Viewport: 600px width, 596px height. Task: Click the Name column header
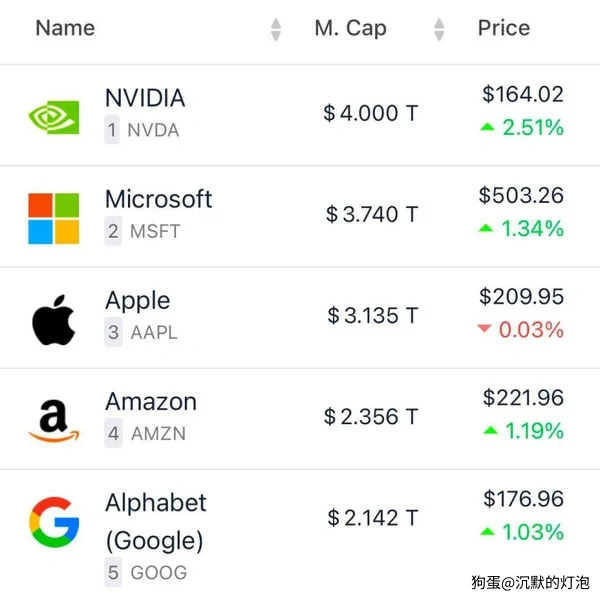tap(65, 28)
